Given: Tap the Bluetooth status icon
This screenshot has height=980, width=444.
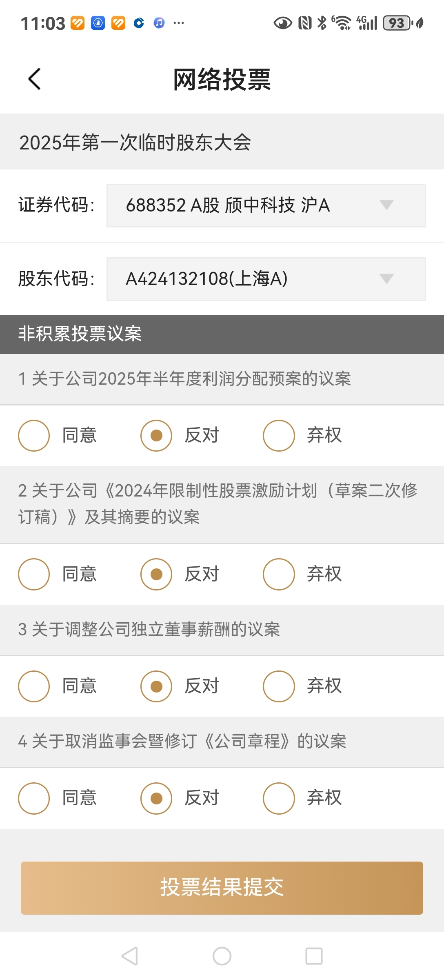Looking at the screenshot, I should [x=322, y=23].
